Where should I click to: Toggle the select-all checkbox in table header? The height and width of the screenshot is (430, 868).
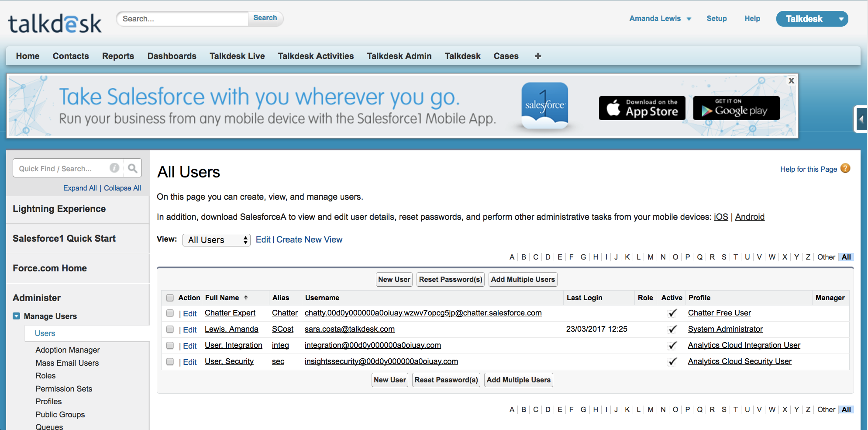coord(170,298)
